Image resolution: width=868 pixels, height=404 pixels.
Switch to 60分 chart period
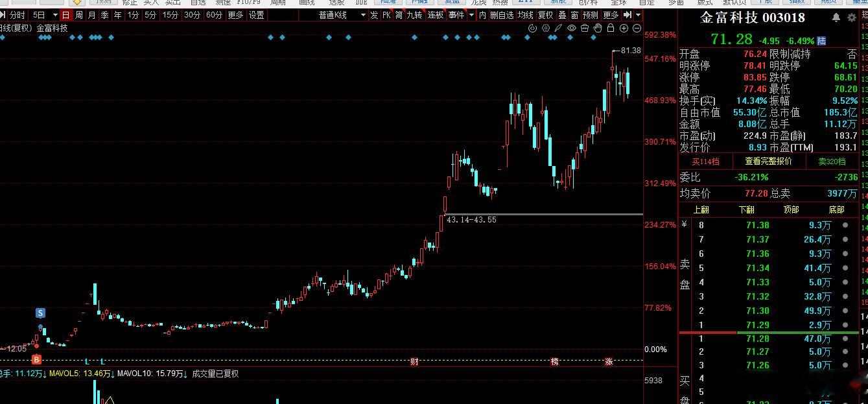(x=214, y=15)
